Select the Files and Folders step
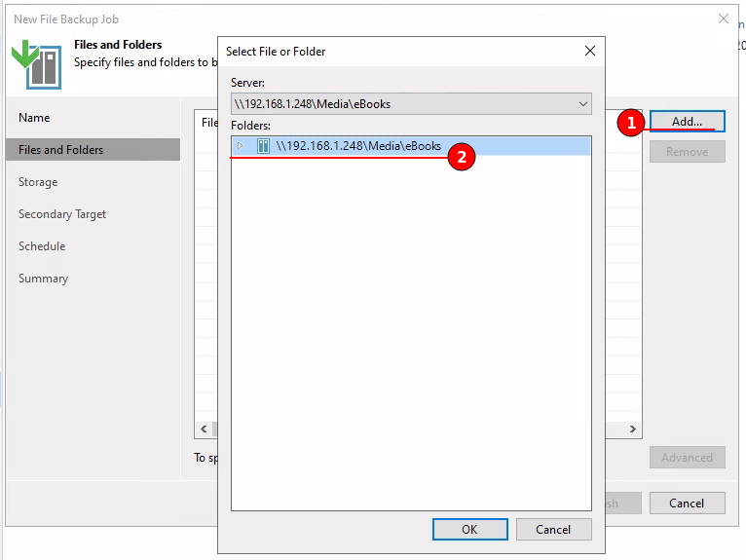This screenshot has height=560, width=746. click(x=93, y=149)
